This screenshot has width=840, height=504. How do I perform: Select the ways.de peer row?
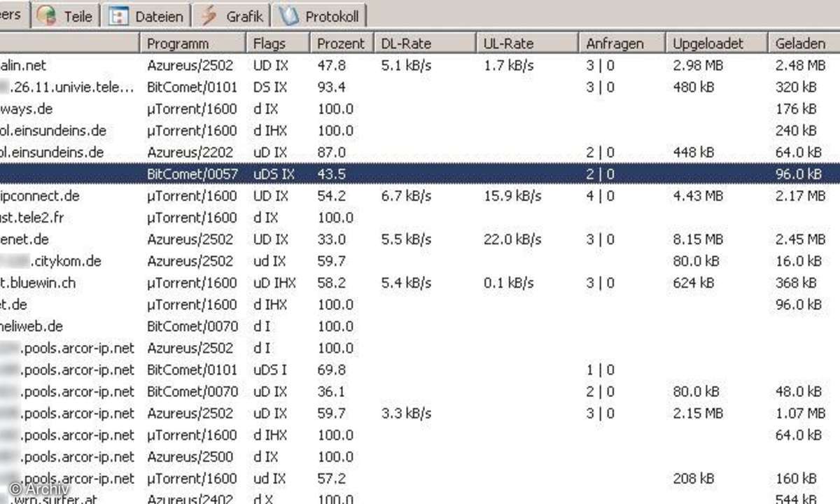(x=420, y=108)
